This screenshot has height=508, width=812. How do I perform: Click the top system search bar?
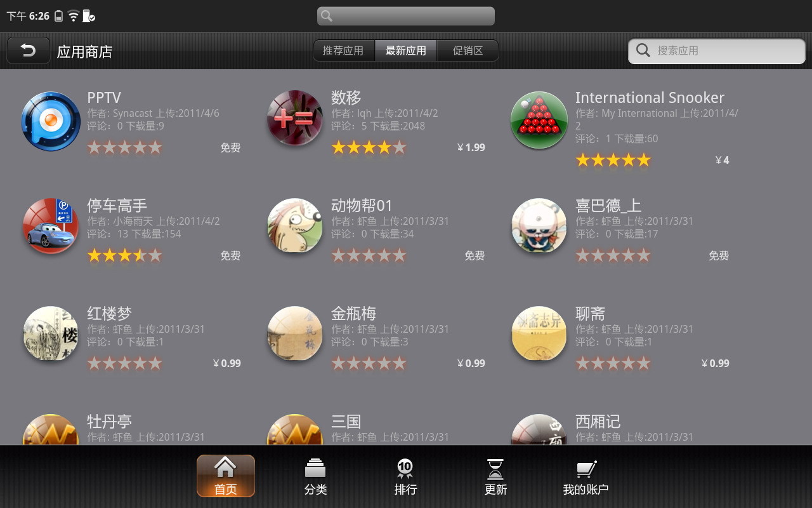[406, 16]
